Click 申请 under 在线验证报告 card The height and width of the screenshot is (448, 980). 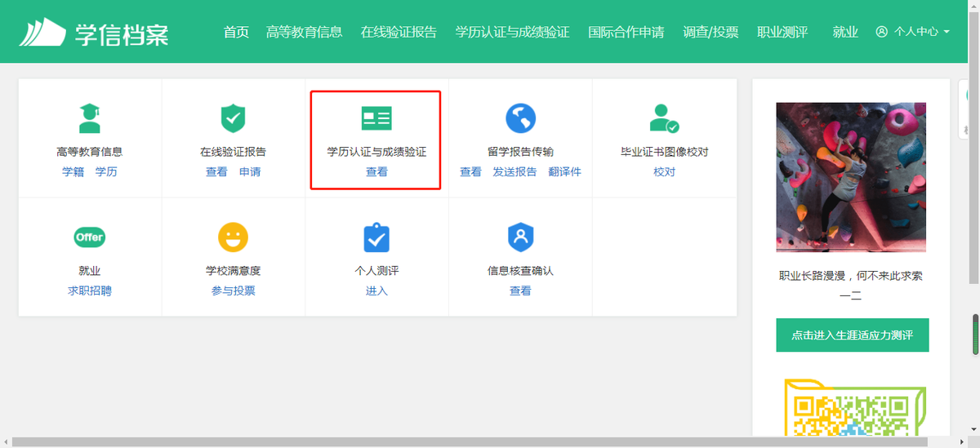250,172
